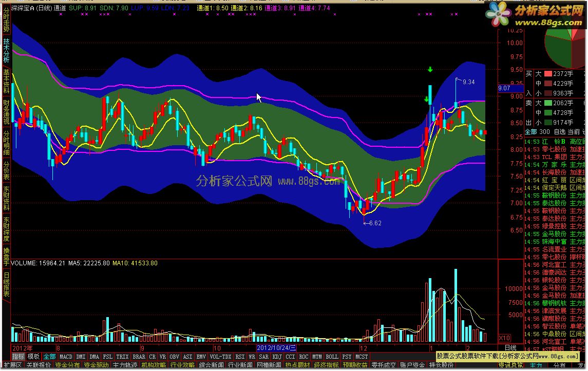Select the 指标 tab in indicator bar
Image resolution: width=588 pixels, height=371 pixels.
tap(18, 357)
